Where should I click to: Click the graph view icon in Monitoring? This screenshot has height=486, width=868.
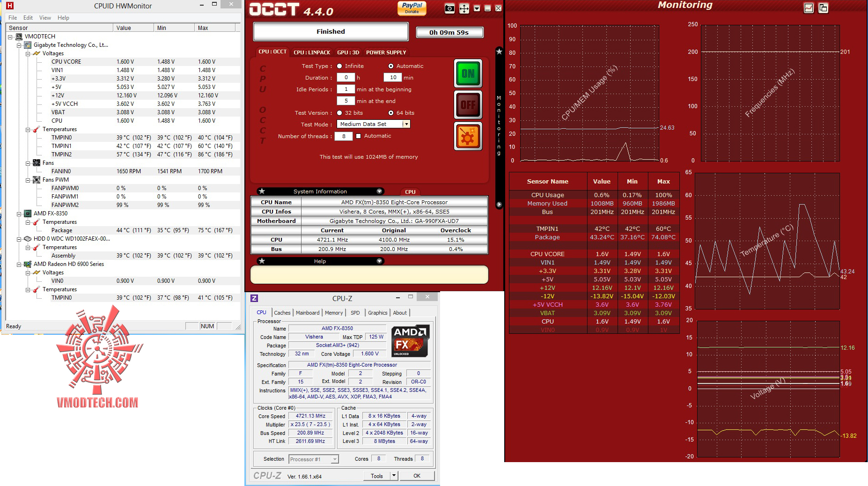click(x=809, y=8)
